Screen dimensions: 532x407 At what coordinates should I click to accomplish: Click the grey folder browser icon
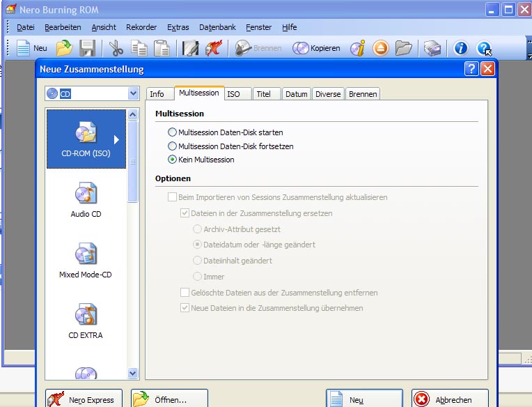(x=403, y=48)
